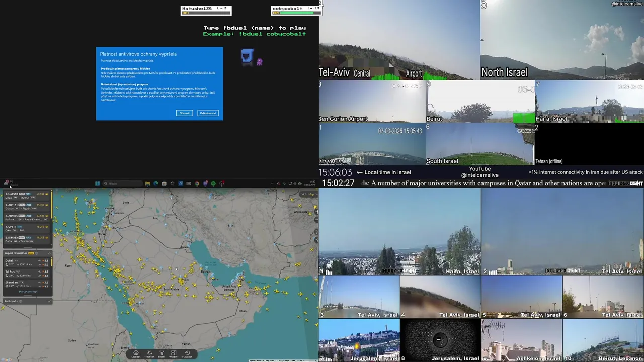This screenshot has width=644, height=362.
Task: Click the Bookmarks help icon
Action: (x=20, y=301)
